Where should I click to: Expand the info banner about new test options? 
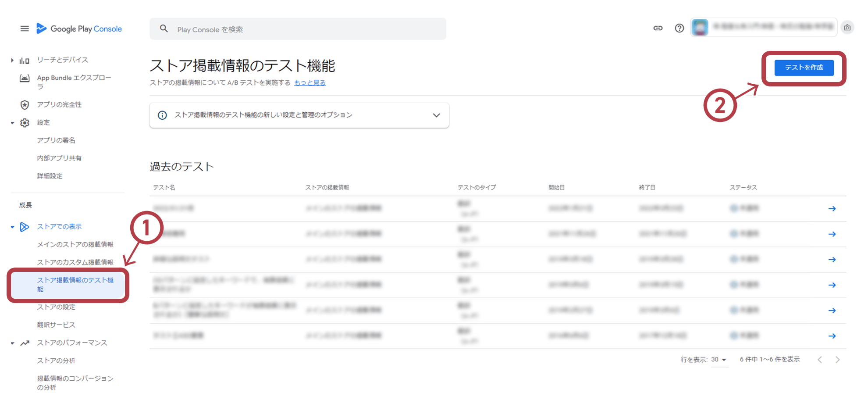pos(436,115)
